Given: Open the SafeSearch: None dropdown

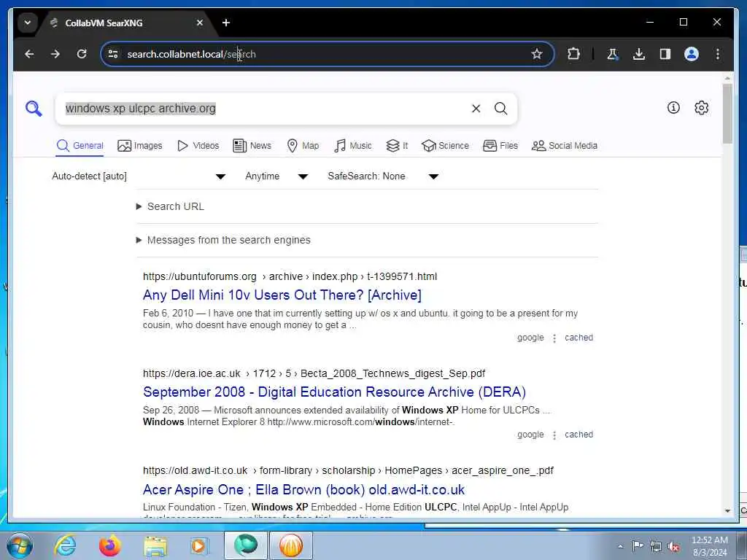Looking at the screenshot, I should click(383, 176).
